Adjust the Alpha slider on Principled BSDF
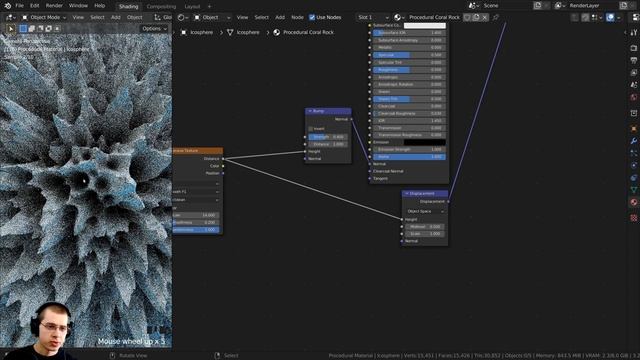The image size is (640, 360). pos(409,157)
